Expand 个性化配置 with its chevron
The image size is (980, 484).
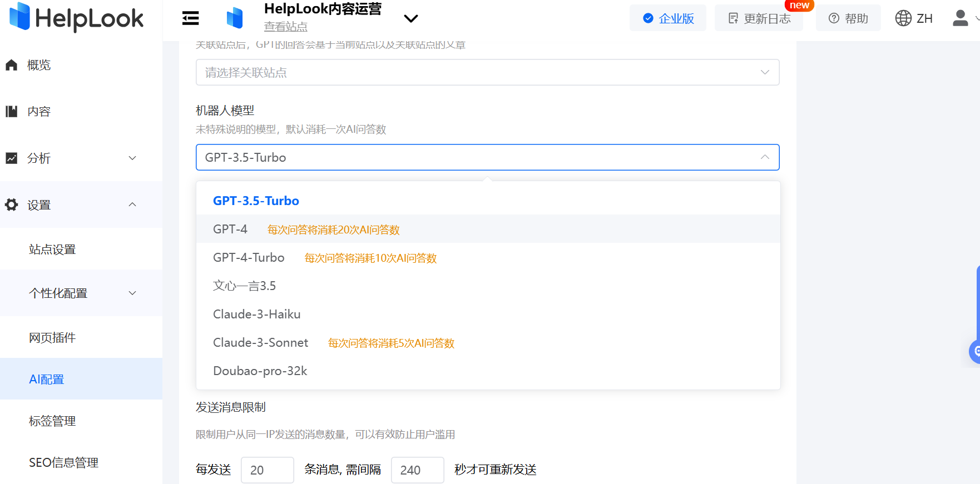[x=132, y=293]
